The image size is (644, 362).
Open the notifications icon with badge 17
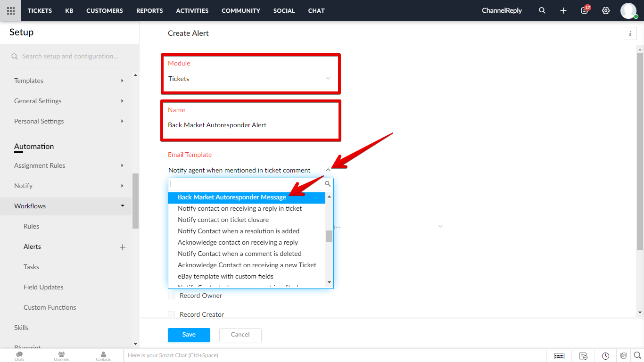click(x=585, y=10)
